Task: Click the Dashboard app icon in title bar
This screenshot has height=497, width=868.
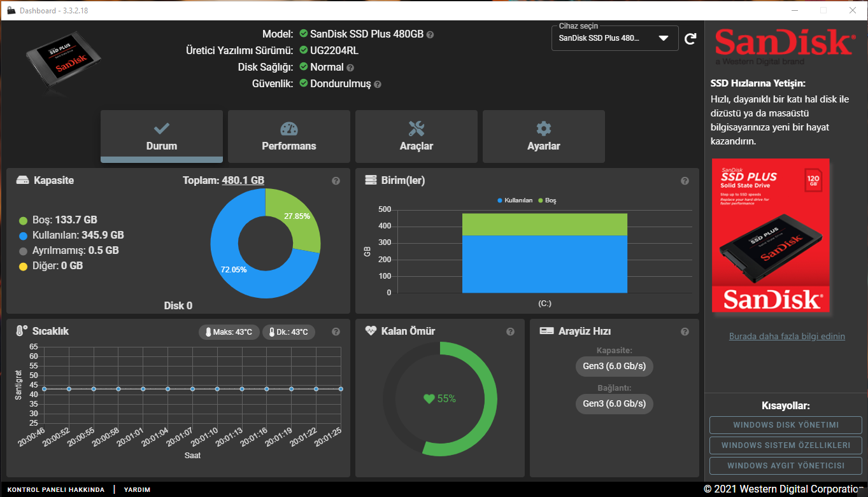Action: (x=11, y=10)
